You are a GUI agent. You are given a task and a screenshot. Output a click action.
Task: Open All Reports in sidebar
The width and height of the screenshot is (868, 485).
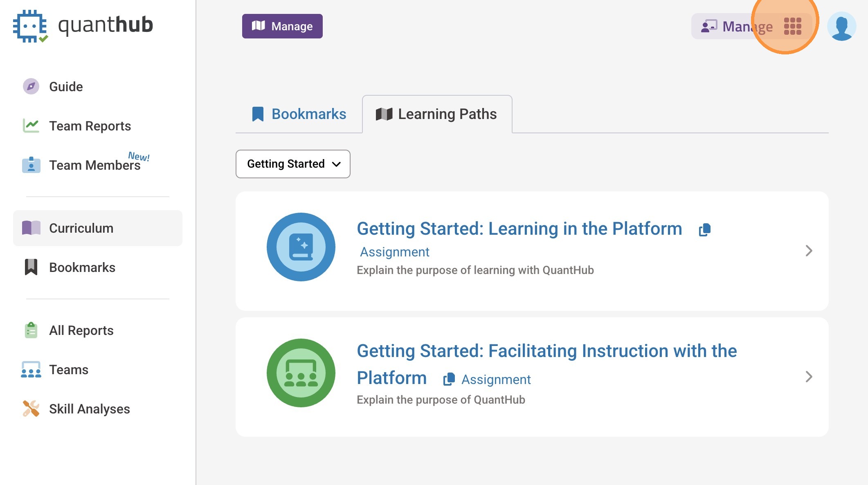click(x=81, y=330)
